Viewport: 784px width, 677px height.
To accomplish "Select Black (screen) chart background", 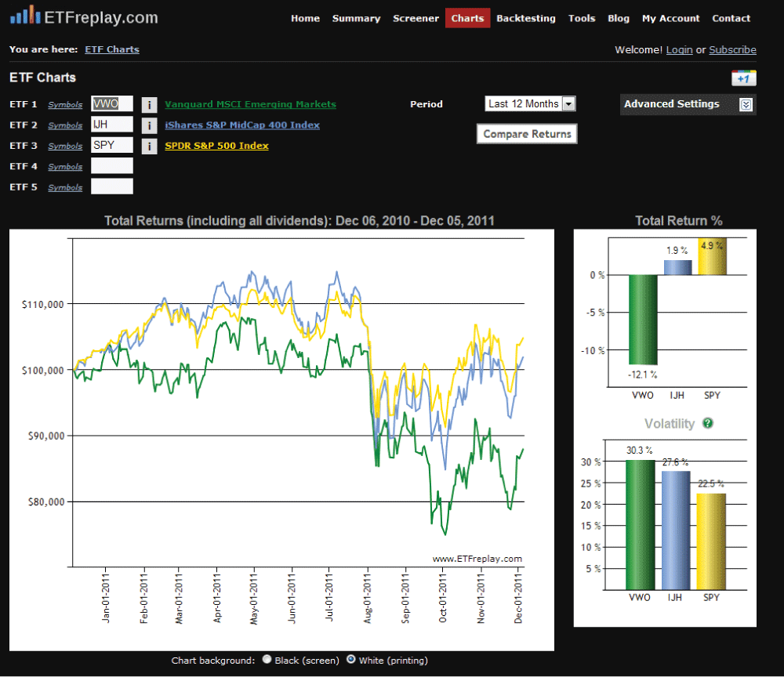I will pos(267,660).
